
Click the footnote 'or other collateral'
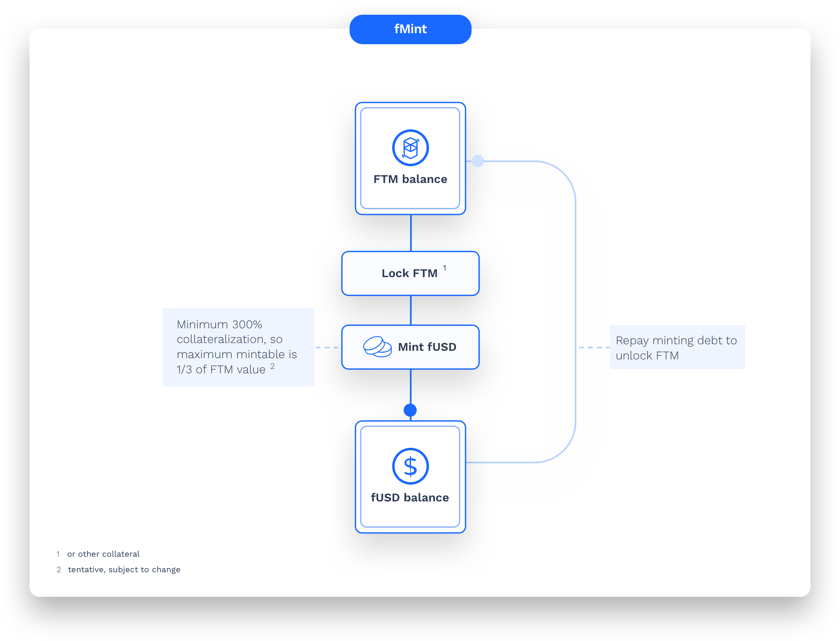point(103,554)
